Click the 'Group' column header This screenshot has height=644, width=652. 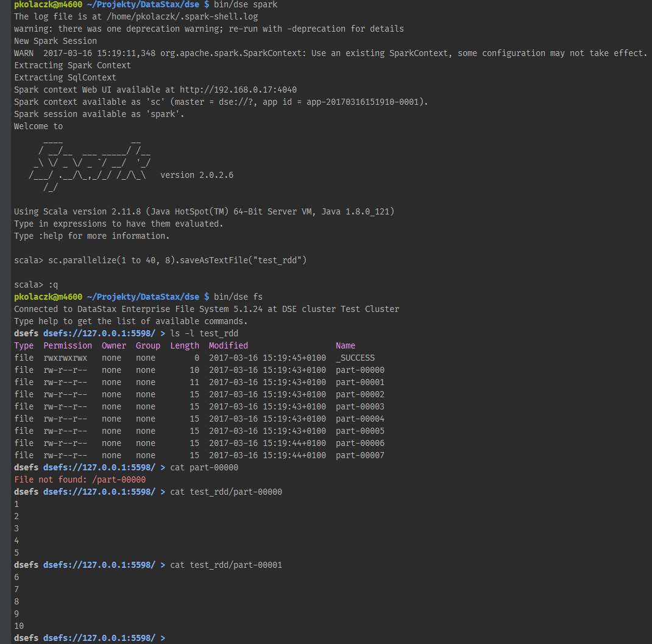(x=148, y=345)
